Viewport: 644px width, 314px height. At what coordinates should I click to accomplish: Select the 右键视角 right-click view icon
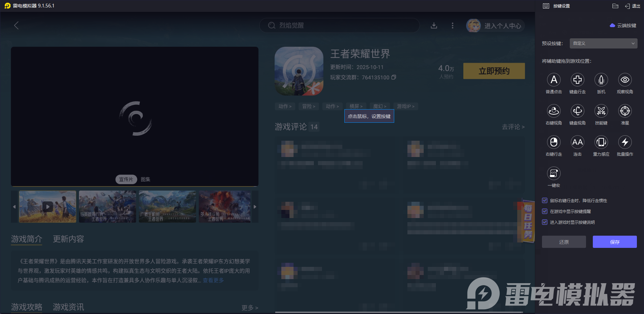coord(554,111)
